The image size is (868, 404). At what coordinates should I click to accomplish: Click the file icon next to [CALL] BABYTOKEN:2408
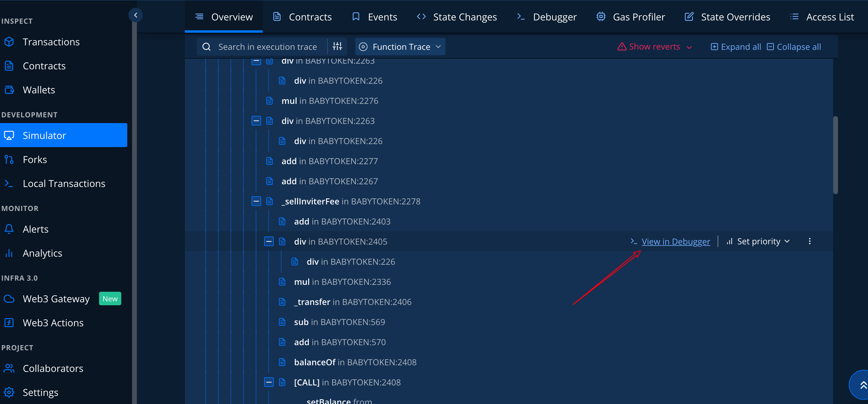pos(282,382)
